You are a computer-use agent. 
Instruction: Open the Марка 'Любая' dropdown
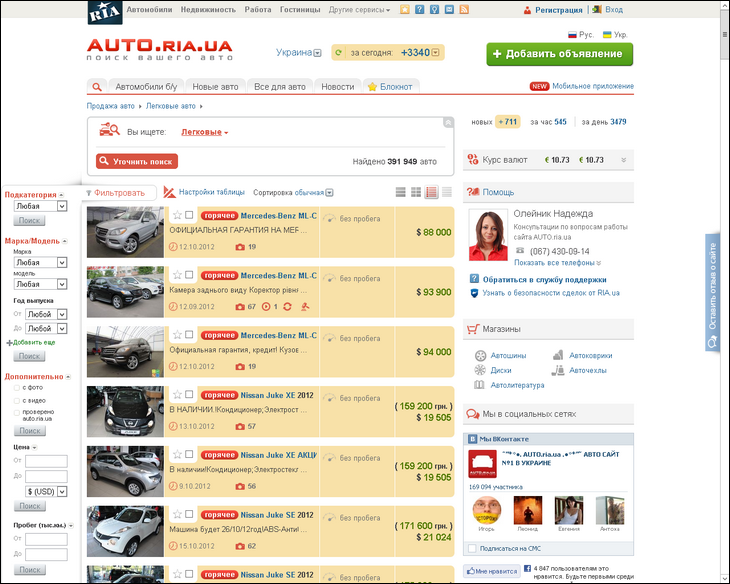[41, 263]
